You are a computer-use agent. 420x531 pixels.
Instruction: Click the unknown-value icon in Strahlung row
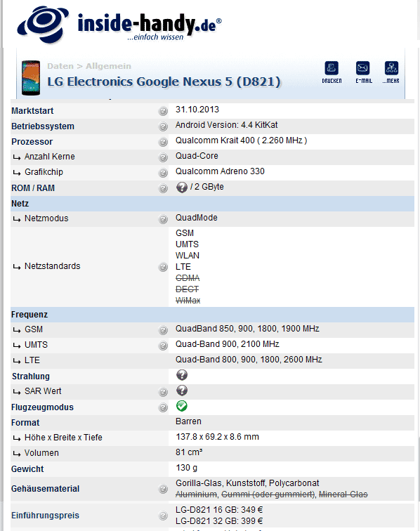pos(182,375)
